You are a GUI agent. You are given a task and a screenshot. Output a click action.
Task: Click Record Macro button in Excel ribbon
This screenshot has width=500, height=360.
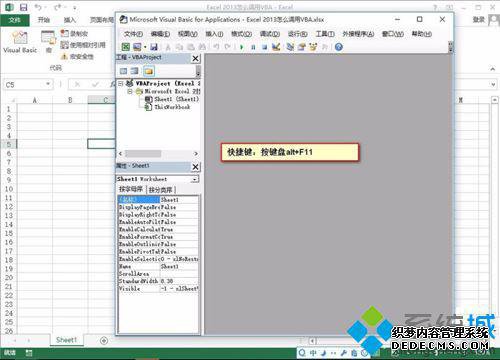tap(74, 33)
